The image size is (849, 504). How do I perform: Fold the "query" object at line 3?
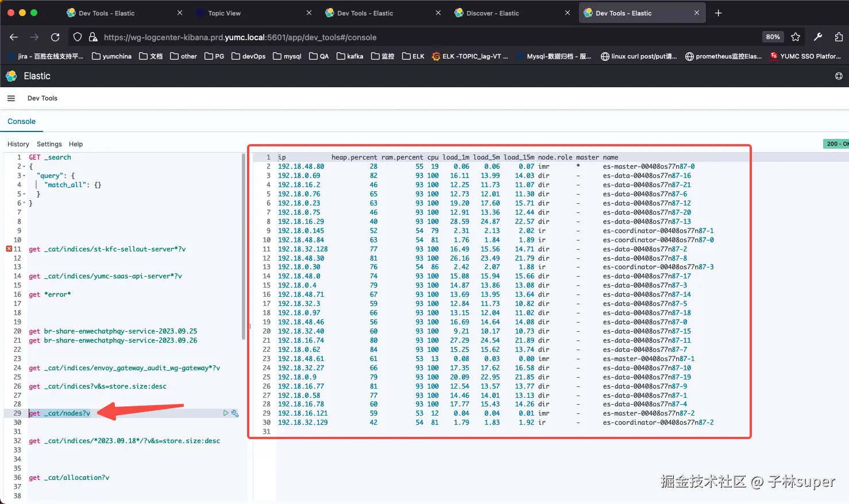(x=23, y=176)
